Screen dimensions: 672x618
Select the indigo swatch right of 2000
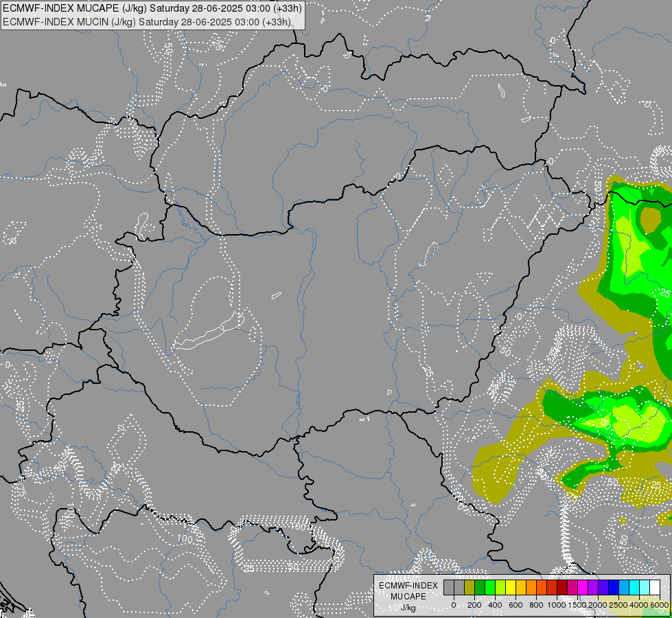click(x=604, y=588)
